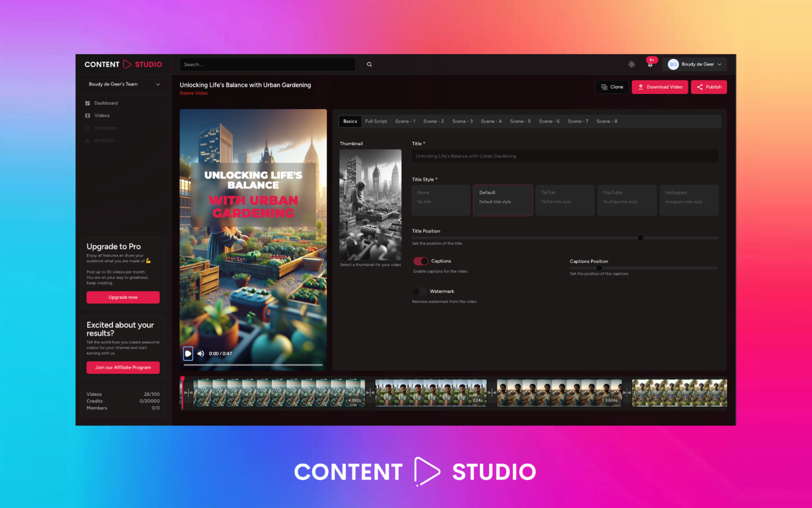Screen dimensions: 812x508
Task: Choose the TikTok title style
Action: (x=565, y=200)
